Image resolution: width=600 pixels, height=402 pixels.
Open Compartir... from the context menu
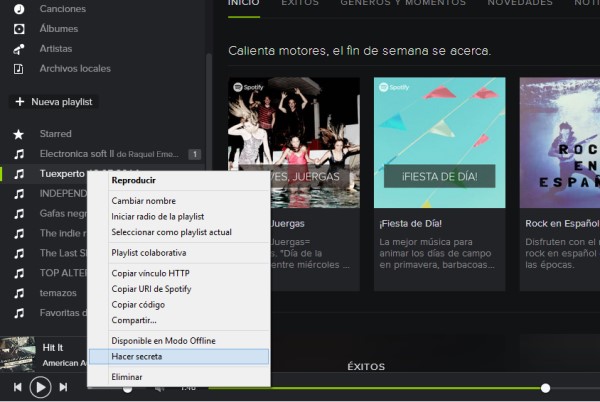(x=179, y=321)
